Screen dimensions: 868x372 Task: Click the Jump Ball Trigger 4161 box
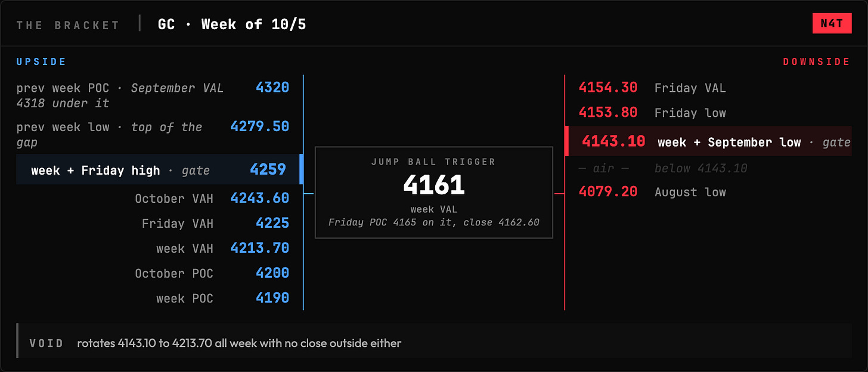click(434, 193)
